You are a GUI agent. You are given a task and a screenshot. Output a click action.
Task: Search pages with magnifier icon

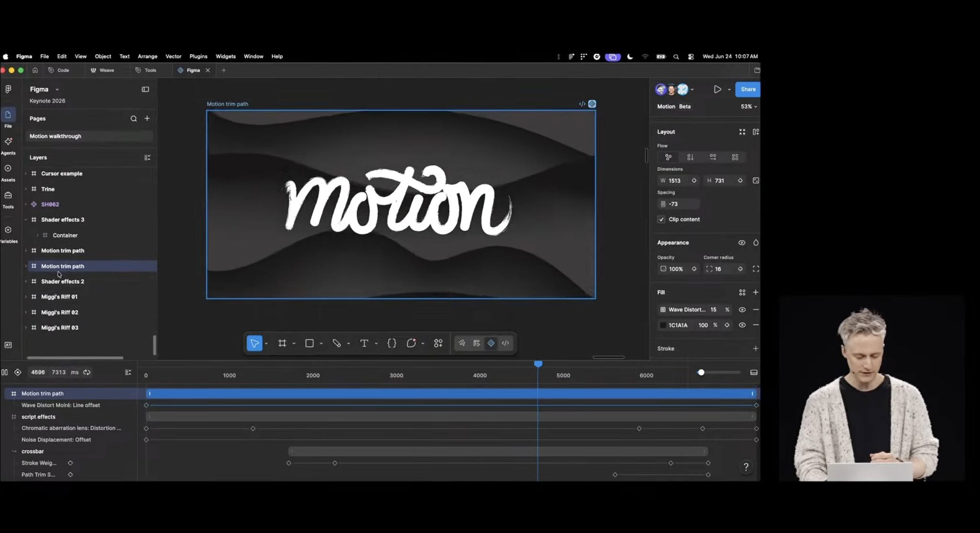[x=134, y=119]
